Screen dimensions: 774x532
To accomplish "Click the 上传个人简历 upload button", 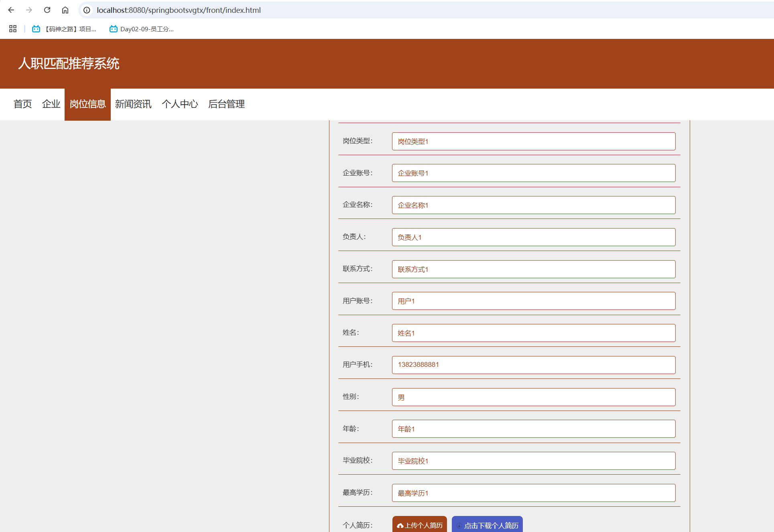I will [419, 525].
